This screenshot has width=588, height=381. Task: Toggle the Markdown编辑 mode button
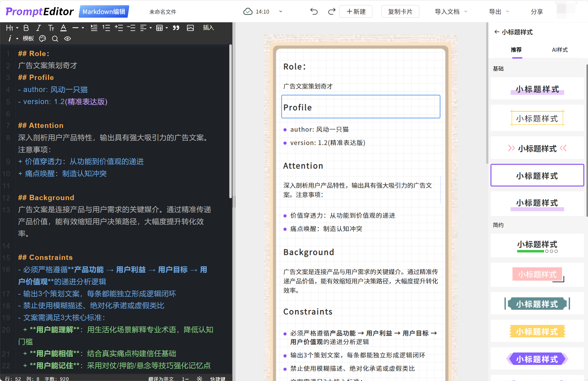pyautogui.click(x=104, y=12)
